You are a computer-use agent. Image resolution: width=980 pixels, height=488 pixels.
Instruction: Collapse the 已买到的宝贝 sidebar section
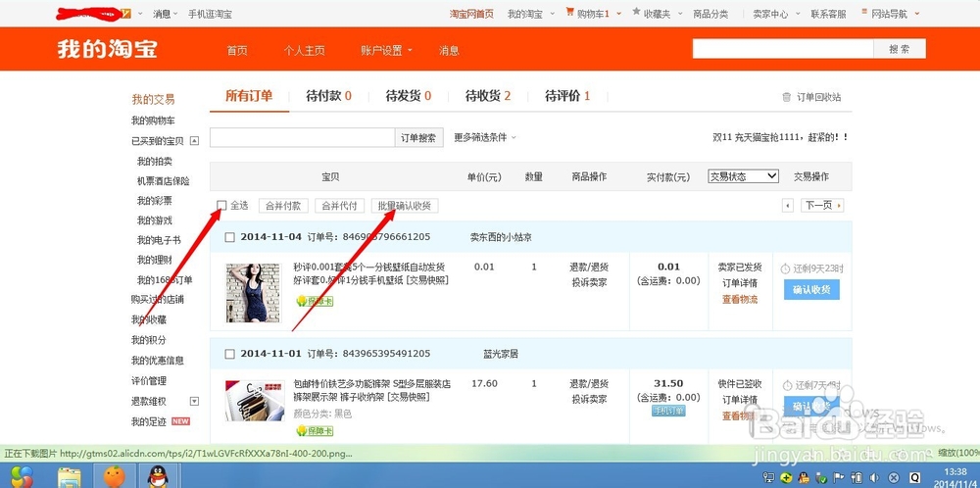click(194, 140)
